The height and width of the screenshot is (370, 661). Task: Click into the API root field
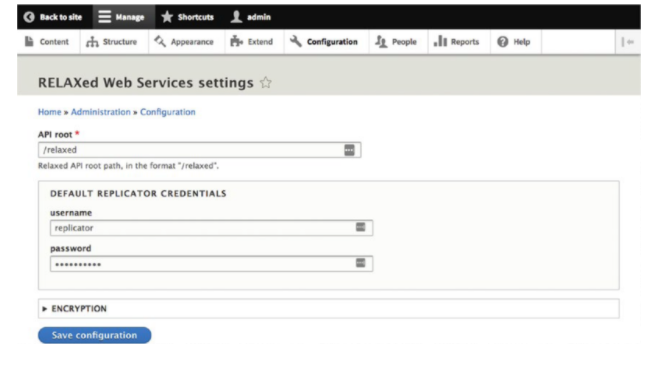pyautogui.click(x=199, y=150)
